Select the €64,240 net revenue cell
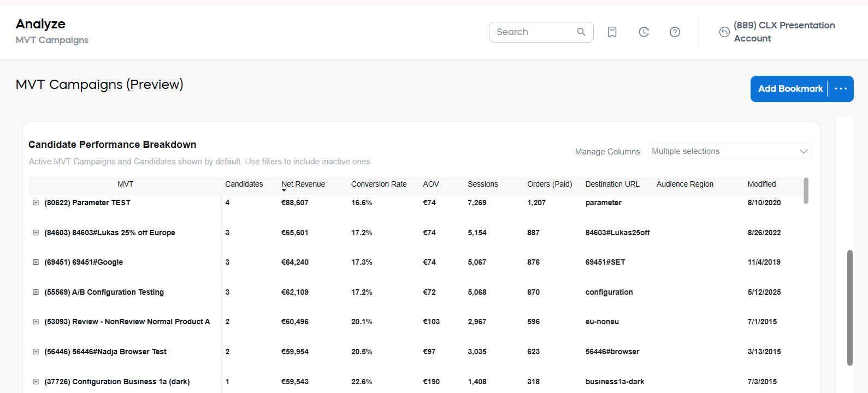This screenshot has width=868, height=393. pos(295,262)
